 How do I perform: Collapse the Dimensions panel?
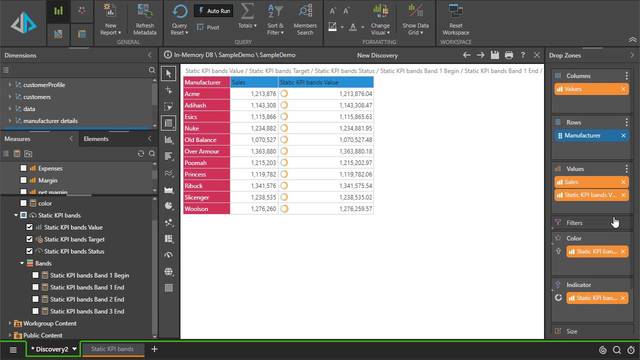pos(149,55)
